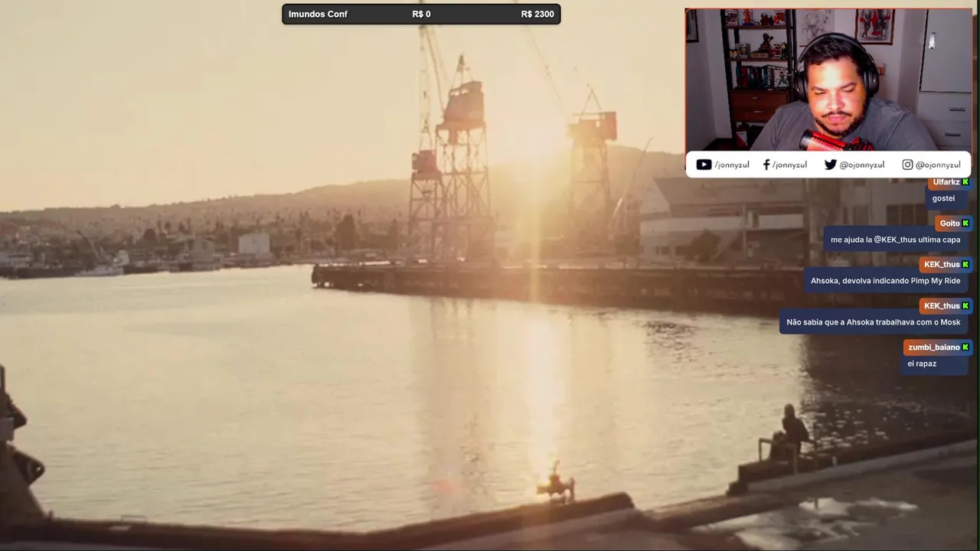Click the YouTube icon in social bar
Screen dimensions: 980x551
(704, 165)
